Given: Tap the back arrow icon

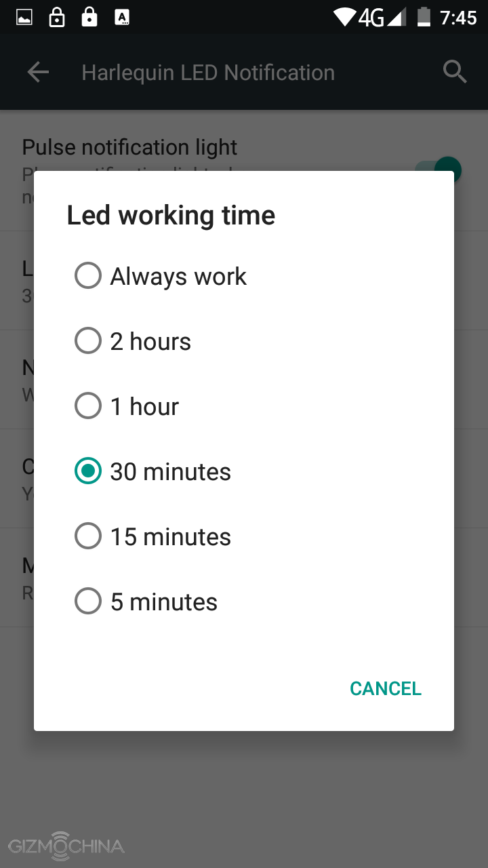Looking at the screenshot, I should (x=38, y=73).
